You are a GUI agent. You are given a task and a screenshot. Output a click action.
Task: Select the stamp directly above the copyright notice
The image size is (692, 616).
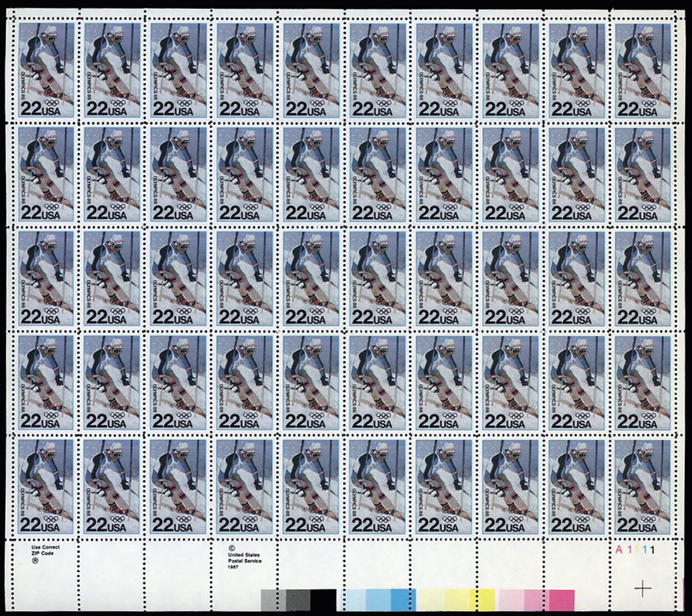tap(245, 487)
